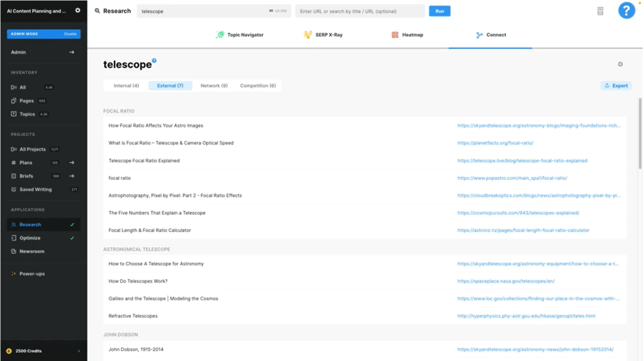Click the results vertical scrollbar
644x361 pixels.
pos(640,133)
